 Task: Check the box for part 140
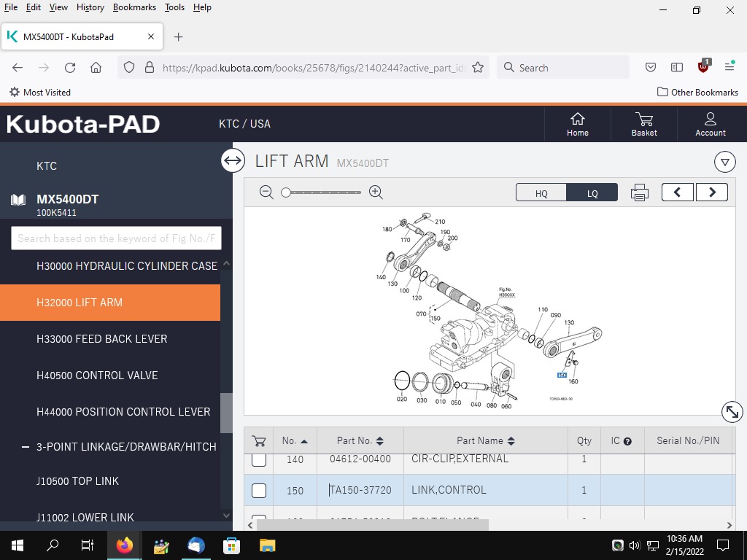point(259,459)
